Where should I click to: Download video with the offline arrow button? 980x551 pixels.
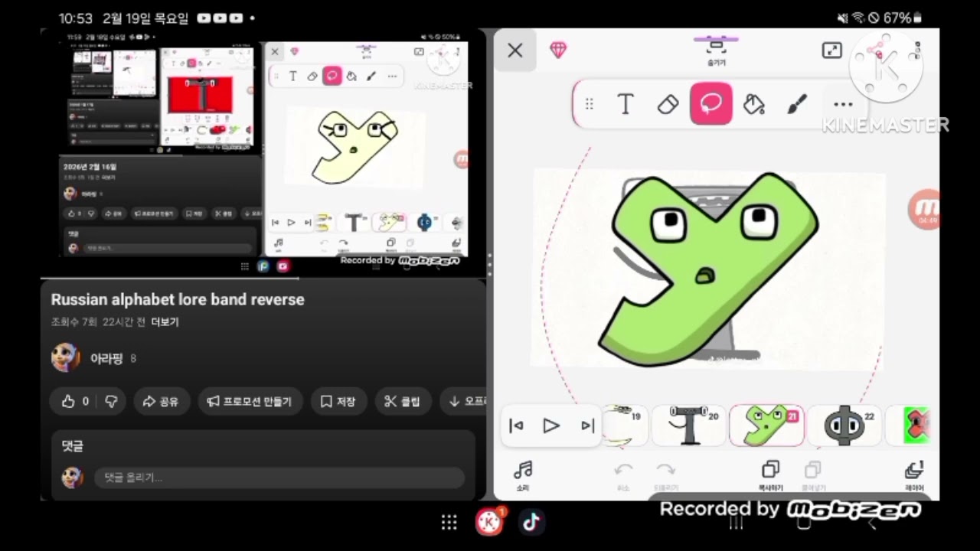[x=462, y=401]
